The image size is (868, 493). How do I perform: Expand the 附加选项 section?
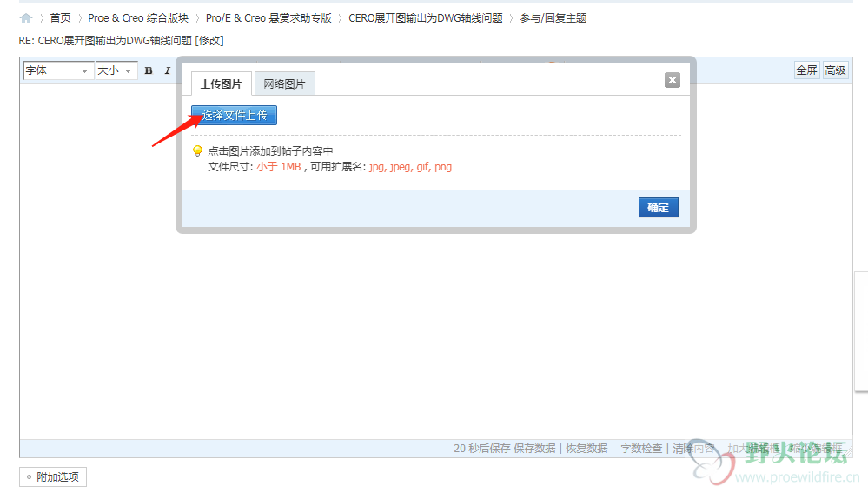pos(53,477)
